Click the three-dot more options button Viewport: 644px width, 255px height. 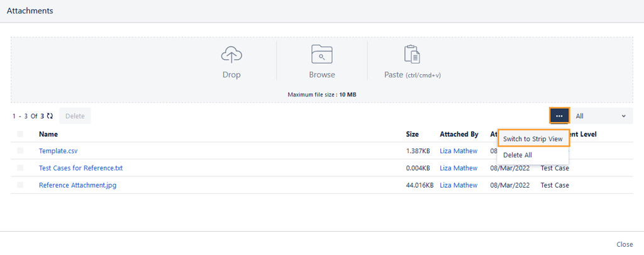(559, 116)
